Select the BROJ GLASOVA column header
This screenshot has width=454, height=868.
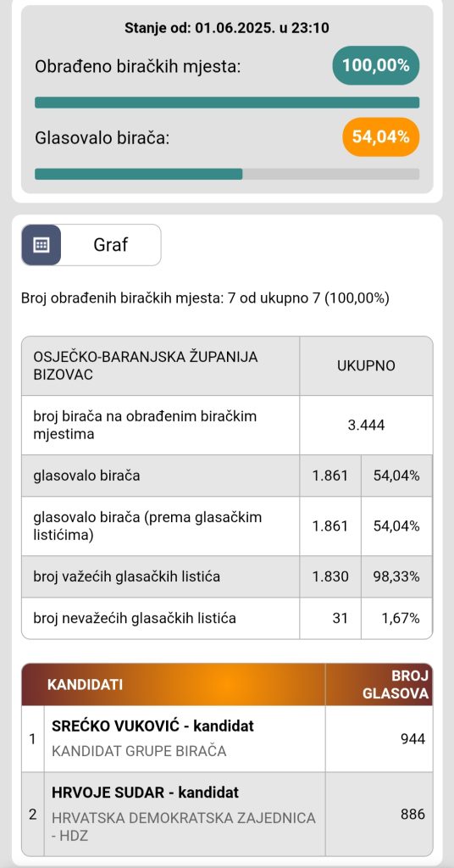click(379, 685)
